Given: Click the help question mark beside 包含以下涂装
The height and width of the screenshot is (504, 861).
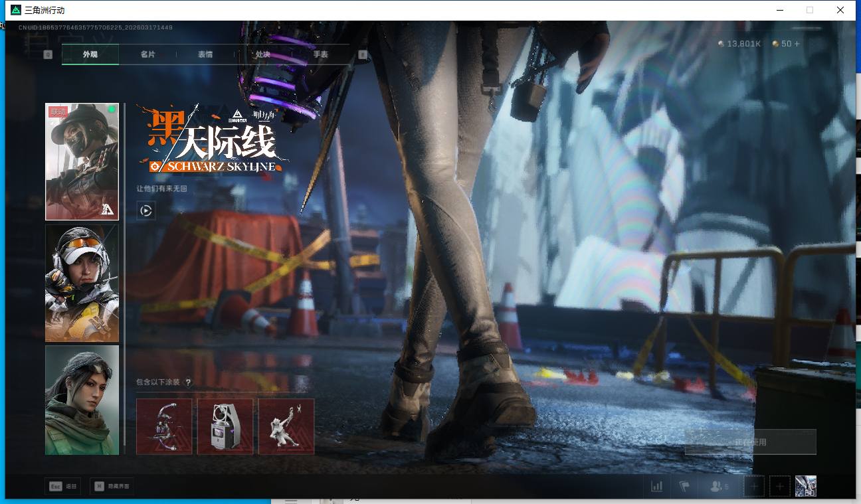Looking at the screenshot, I should tap(188, 382).
